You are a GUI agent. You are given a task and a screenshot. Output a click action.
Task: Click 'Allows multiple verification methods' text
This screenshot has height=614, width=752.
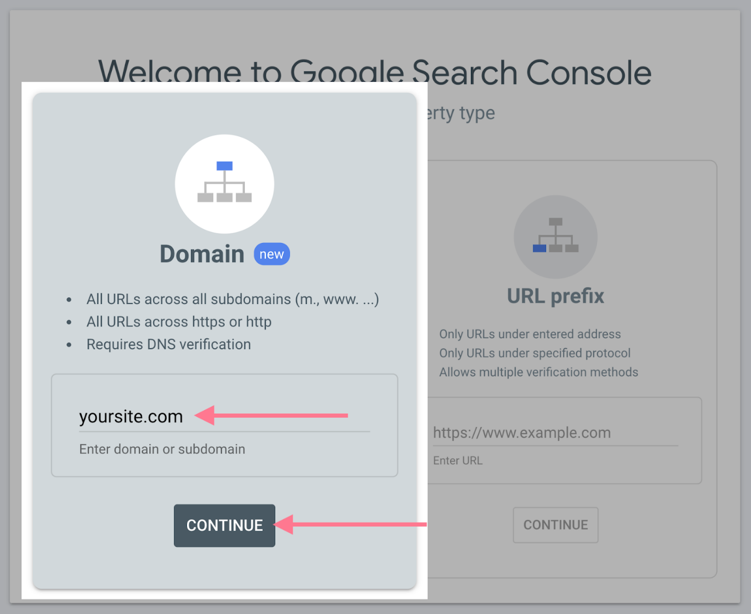[x=538, y=372]
